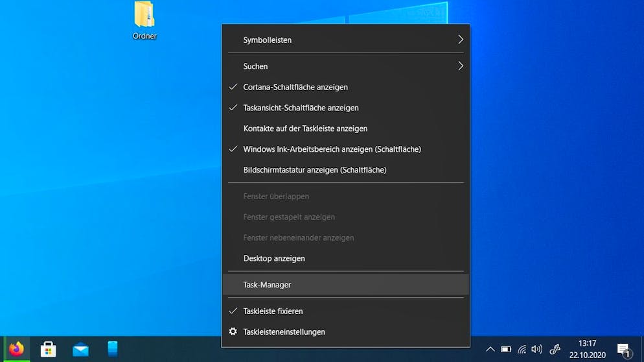
Task: Check the battery status icon
Action: (506, 350)
